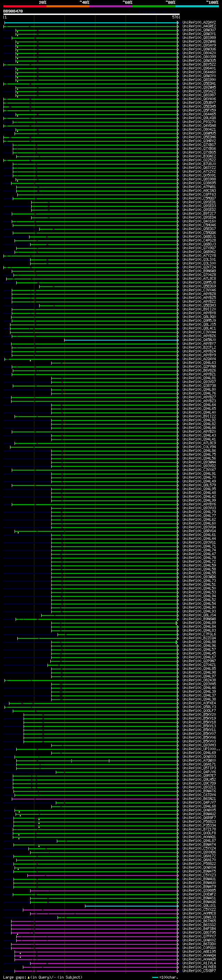Click the UniRef100_Q96401 label

pos(199,68)
